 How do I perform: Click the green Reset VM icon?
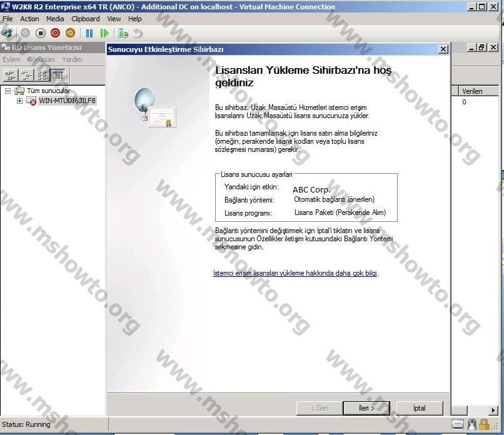tap(104, 33)
